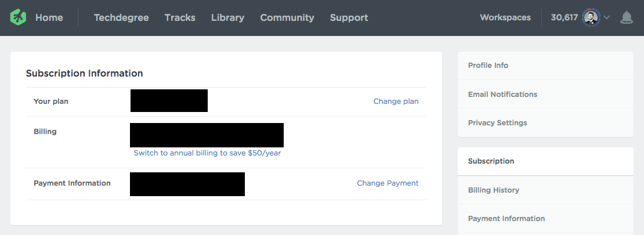This screenshot has width=644, height=235.
Task: Click the green Treehouse logo icon
Action: point(18,17)
